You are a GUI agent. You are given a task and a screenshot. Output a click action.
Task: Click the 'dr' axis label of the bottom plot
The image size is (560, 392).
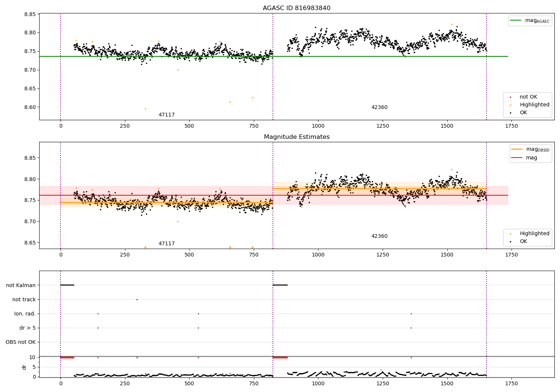coord(24,367)
